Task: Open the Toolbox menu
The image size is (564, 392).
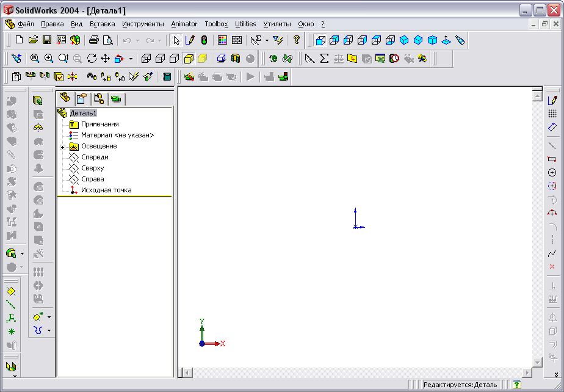Action: (x=216, y=24)
